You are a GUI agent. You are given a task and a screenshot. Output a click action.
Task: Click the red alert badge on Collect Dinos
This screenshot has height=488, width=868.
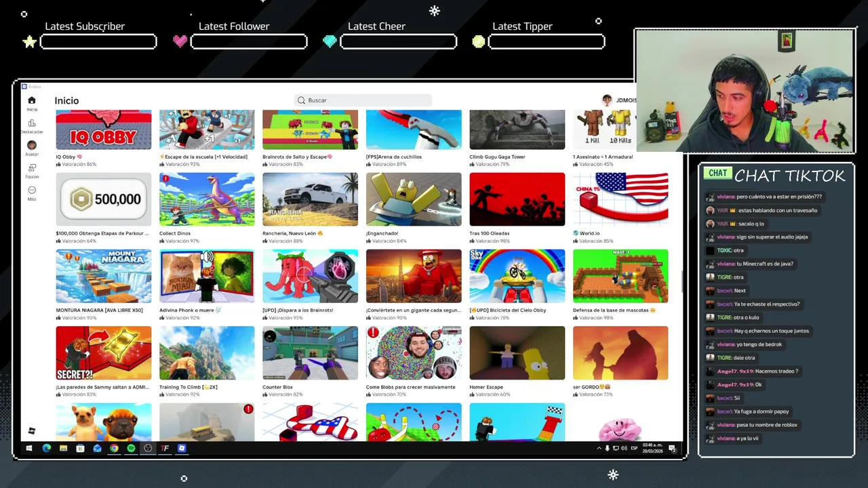click(x=165, y=179)
